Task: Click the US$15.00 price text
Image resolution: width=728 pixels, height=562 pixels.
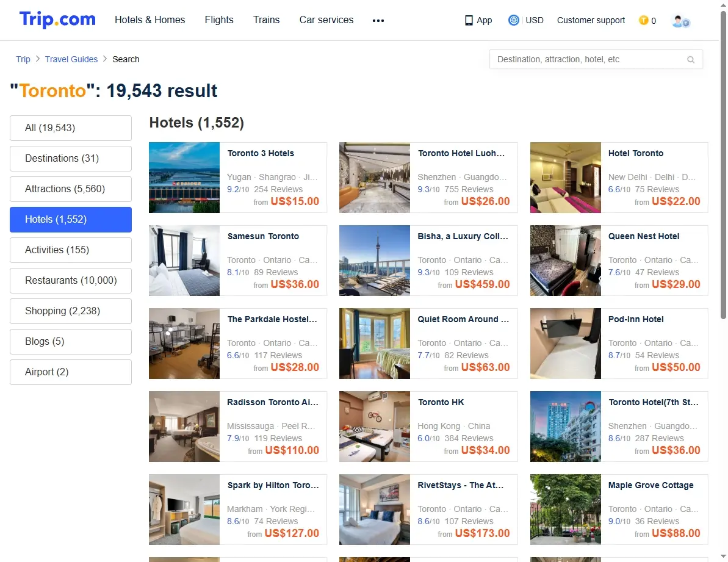Action: click(295, 201)
